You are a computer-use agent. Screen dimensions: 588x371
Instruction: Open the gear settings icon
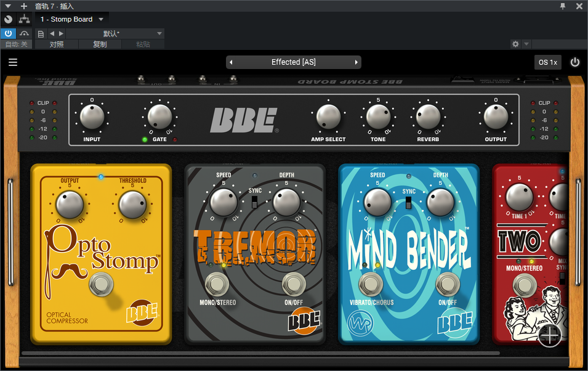pyautogui.click(x=515, y=44)
